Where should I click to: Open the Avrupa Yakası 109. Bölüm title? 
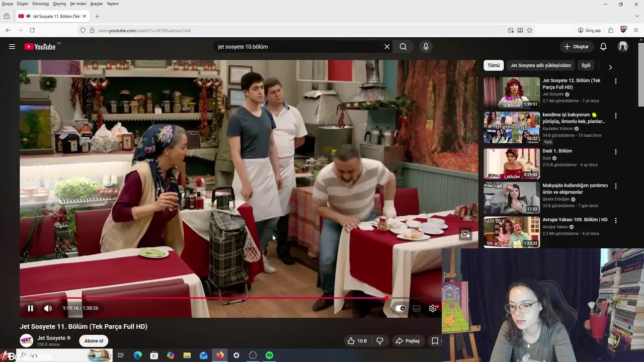click(x=575, y=220)
